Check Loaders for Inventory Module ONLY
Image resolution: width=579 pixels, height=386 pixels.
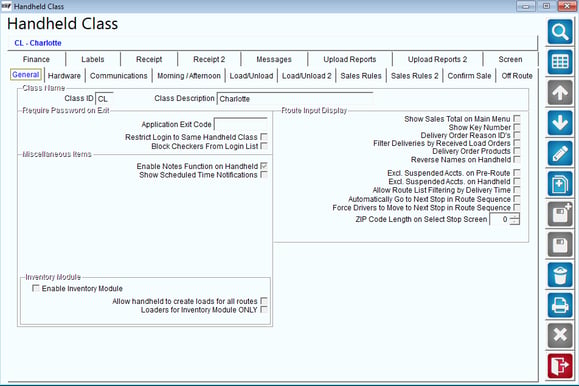click(x=264, y=310)
